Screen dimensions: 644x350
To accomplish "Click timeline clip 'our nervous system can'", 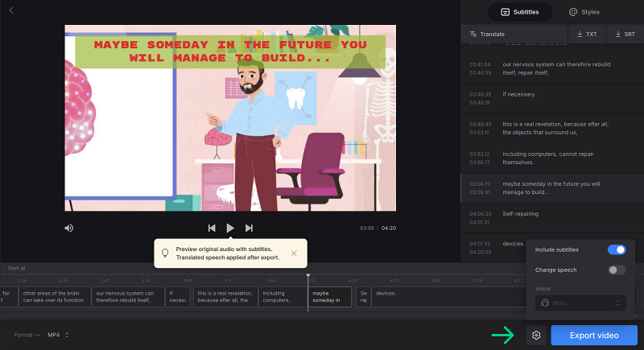I will point(128,297).
